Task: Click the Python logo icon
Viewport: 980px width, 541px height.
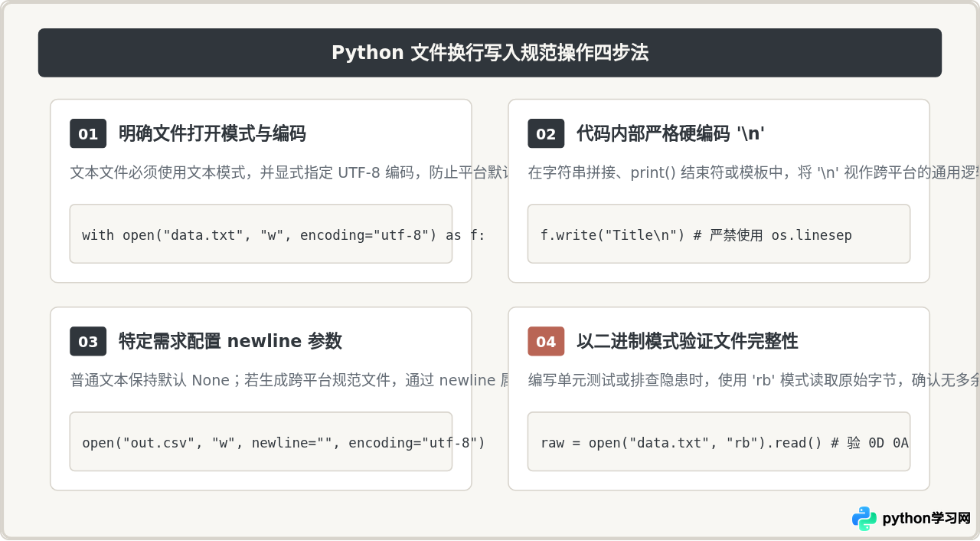Action: (864, 519)
